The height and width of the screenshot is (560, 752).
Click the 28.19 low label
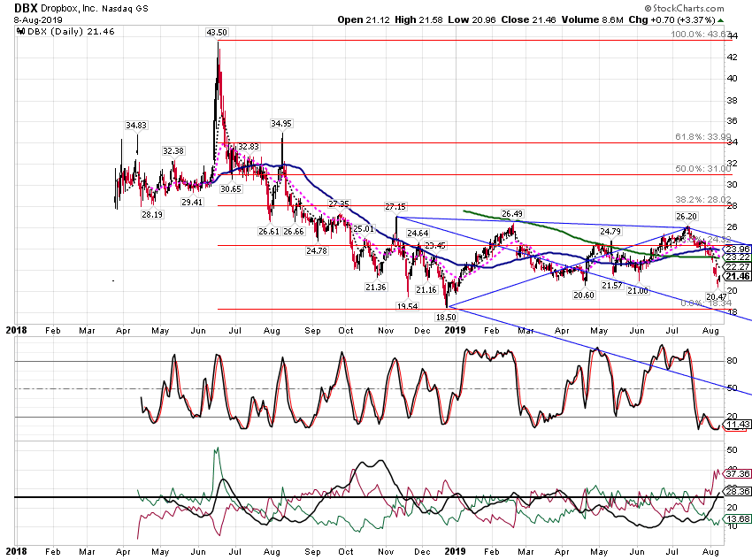(152, 215)
